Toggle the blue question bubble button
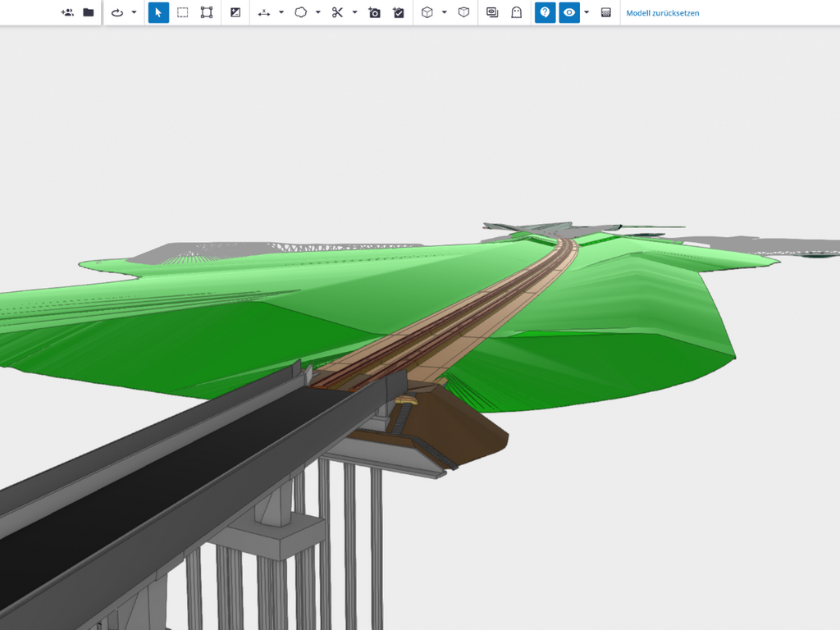This screenshot has width=840, height=630. [545, 12]
